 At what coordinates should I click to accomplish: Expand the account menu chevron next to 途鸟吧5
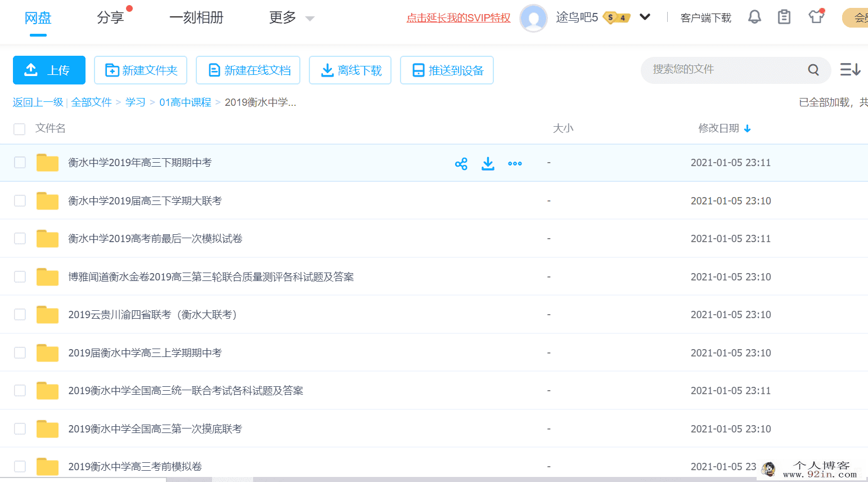pos(645,17)
